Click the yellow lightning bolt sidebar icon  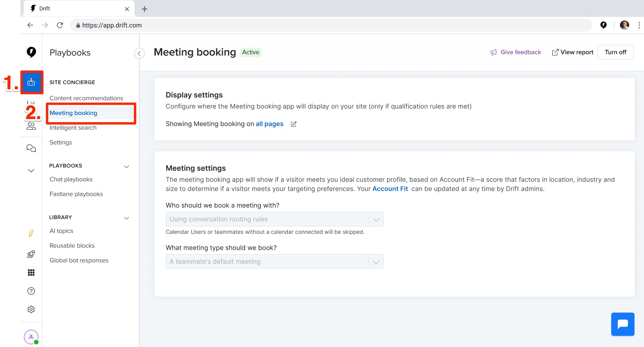click(x=31, y=234)
